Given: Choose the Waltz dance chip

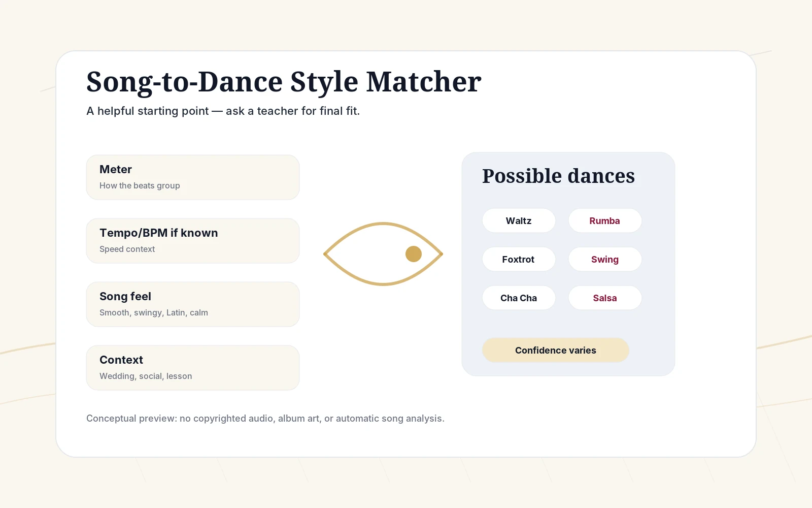Looking at the screenshot, I should [x=519, y=220].
